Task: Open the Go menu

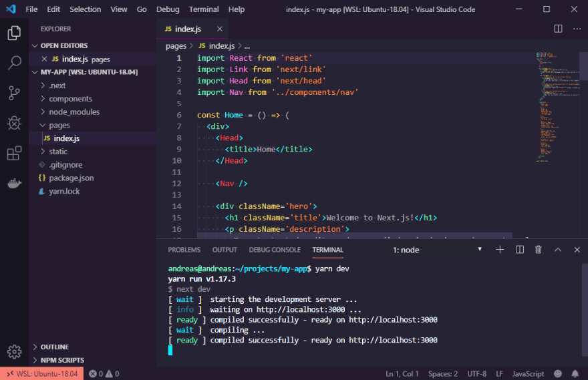Action: (142, 9)
